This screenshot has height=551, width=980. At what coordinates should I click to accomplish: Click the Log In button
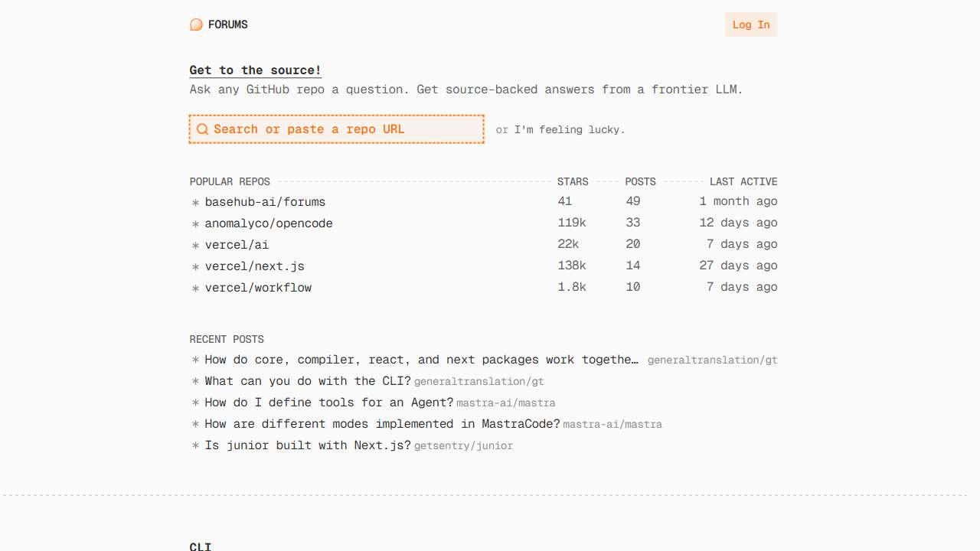coord(751,24)
